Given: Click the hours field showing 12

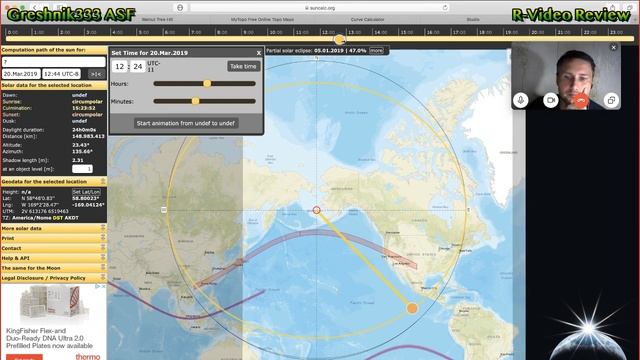Looking at the screenshot, I should tap(120, 66).
